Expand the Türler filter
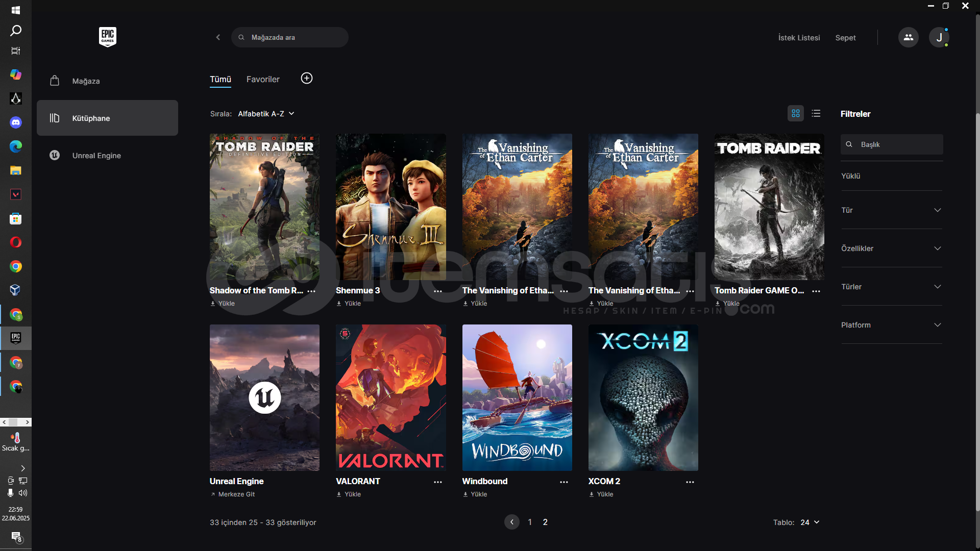 click(891, 286)
